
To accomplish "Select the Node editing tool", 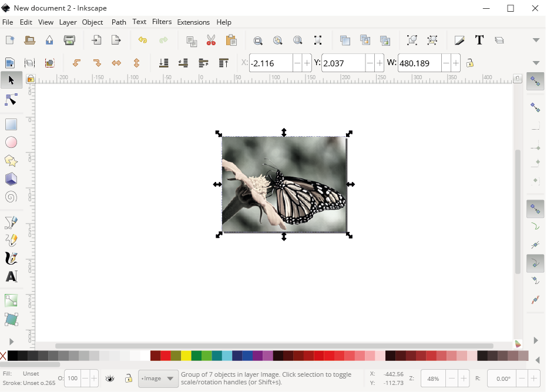I will (11, 100).
